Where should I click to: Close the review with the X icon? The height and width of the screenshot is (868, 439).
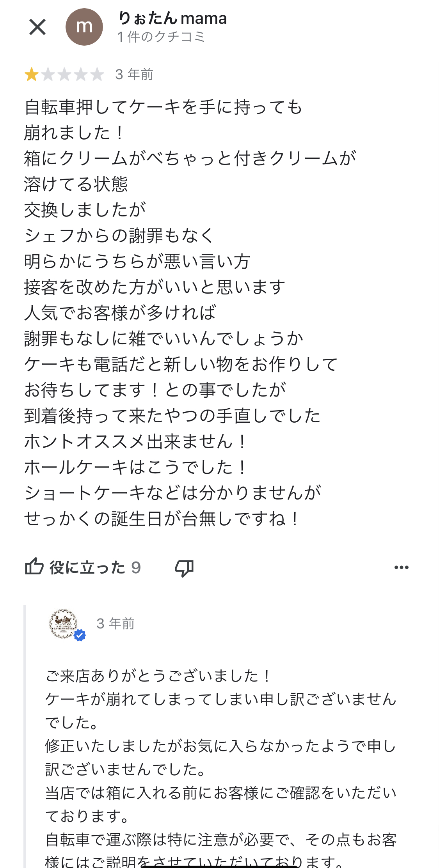coord(37,27)
